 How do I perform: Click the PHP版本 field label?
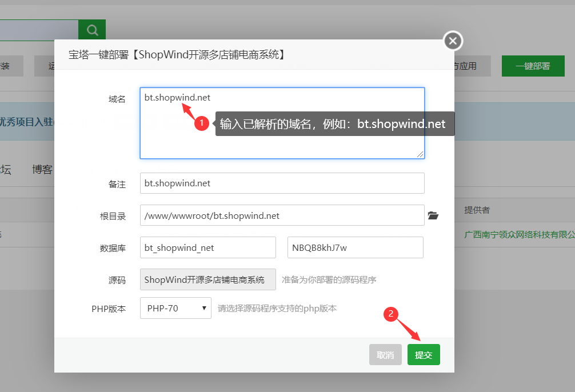109,309
